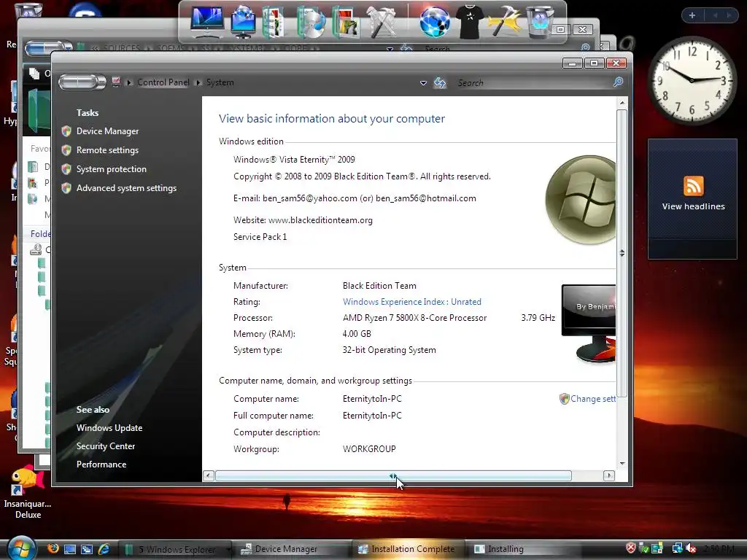Open the Documents folder icon in the dock
Image resolution: width=747 pixels, height=560 pixels.
click(274, 21)
